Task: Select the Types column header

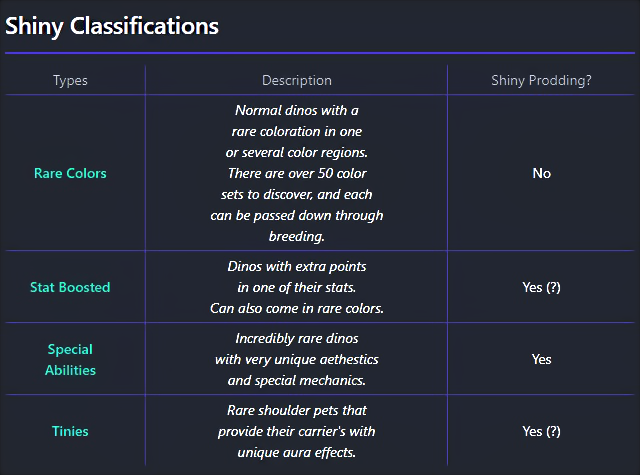Action: coord(70,80)
